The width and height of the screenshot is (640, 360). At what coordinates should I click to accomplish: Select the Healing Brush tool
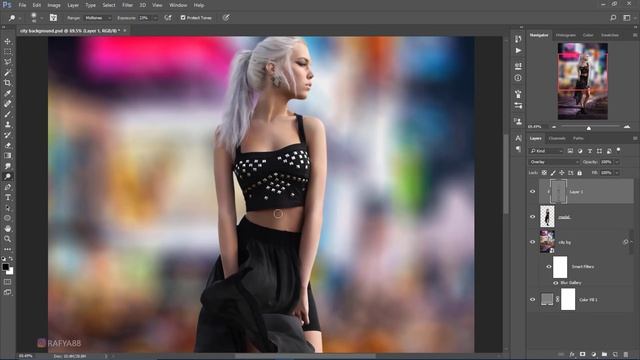pyautogui.click(x=7, y=104)
